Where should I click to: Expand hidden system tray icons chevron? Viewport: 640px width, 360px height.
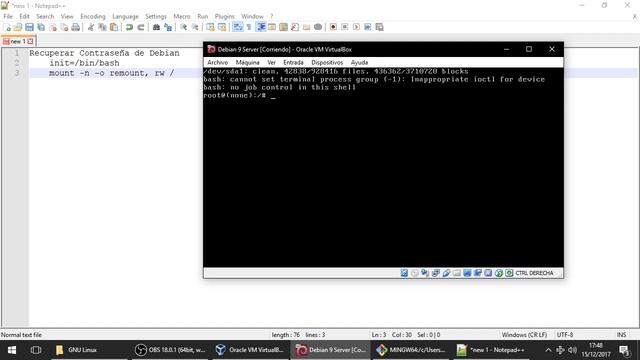(548, 350)
